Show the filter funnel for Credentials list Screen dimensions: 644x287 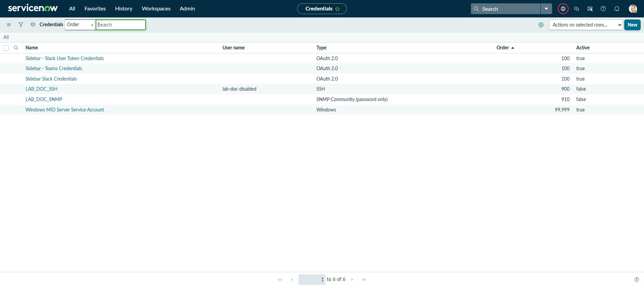21,25
